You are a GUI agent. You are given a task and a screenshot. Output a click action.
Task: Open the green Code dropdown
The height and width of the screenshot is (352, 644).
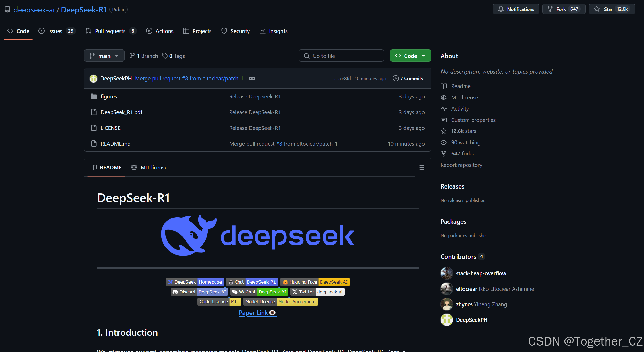[x=410, y=56]
